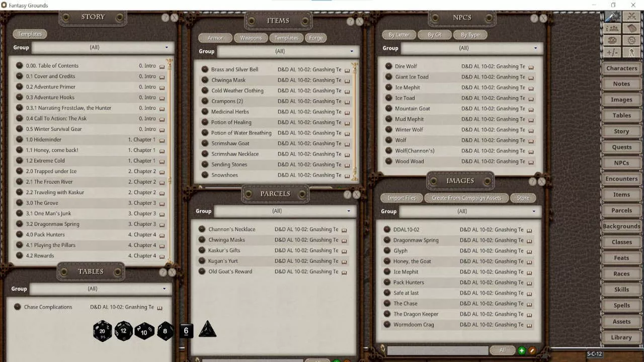This screenshot has width=644, height=362.
Task: Roll the d6 die
Action: (x=186, y=331)
